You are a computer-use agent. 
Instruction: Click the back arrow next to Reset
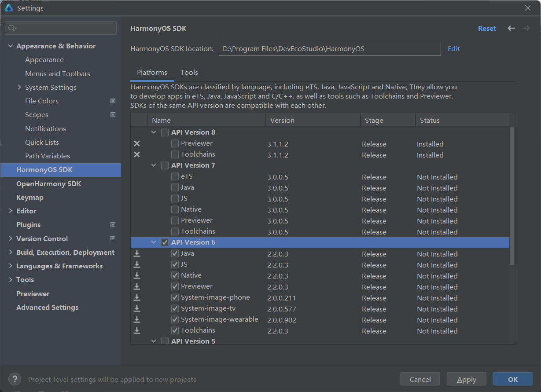511,28
